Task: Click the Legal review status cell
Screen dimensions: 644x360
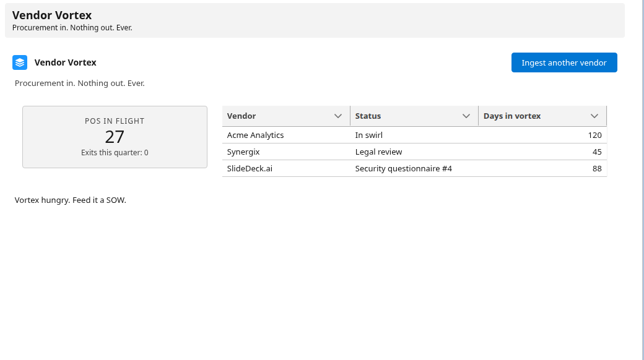Action: pyautogui.click(x=414, y=152)
